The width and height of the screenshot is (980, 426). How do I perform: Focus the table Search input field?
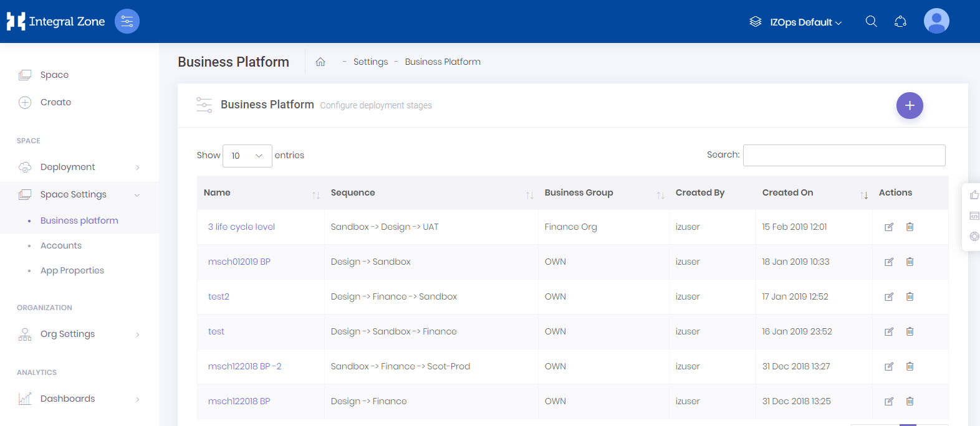(x=844, y=156)
